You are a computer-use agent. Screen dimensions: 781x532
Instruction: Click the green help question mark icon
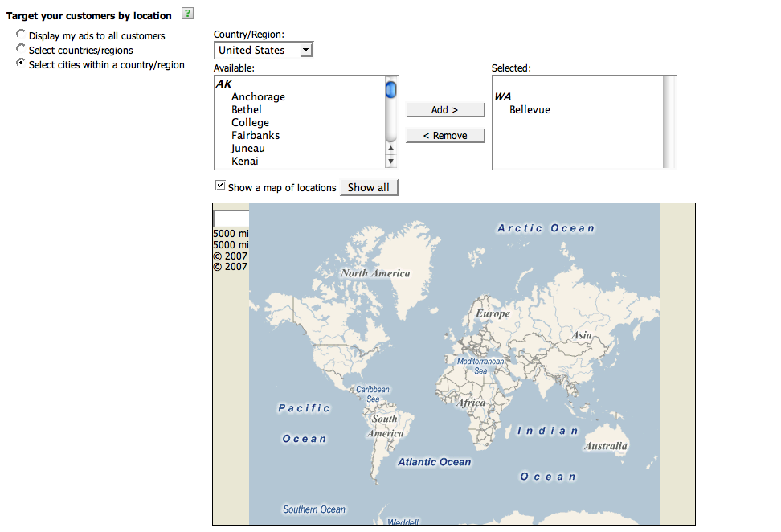tap(188, 13)
